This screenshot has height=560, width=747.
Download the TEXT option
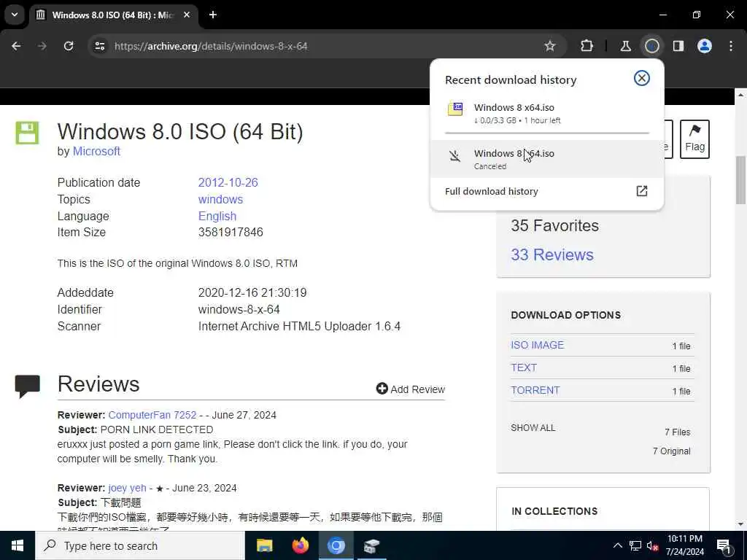524,367
